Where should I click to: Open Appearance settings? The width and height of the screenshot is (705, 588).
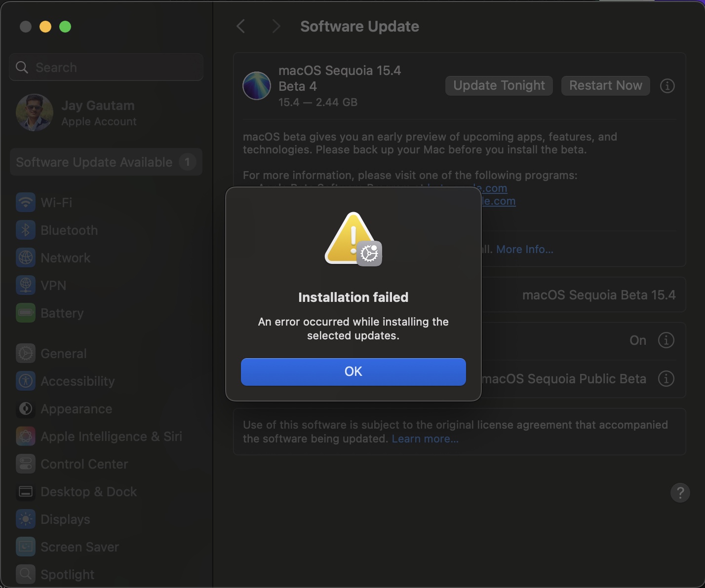[x=106, y=408]
